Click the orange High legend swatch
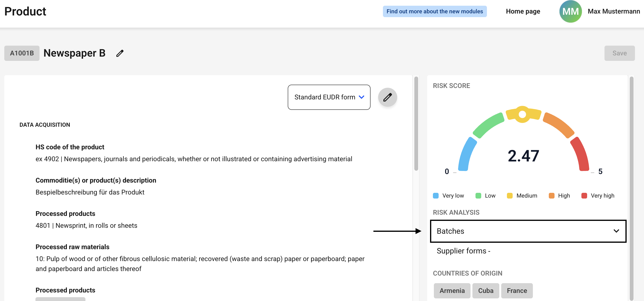This screenshot has width=644, height=301. (x=551, y=196)
